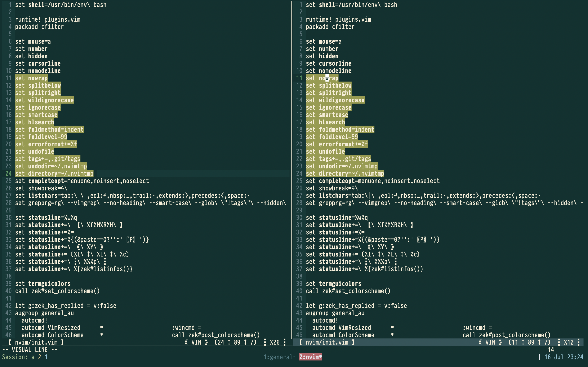Click the 2:nvim tmux window tab

pyautogui.click(x=310, y=357)
